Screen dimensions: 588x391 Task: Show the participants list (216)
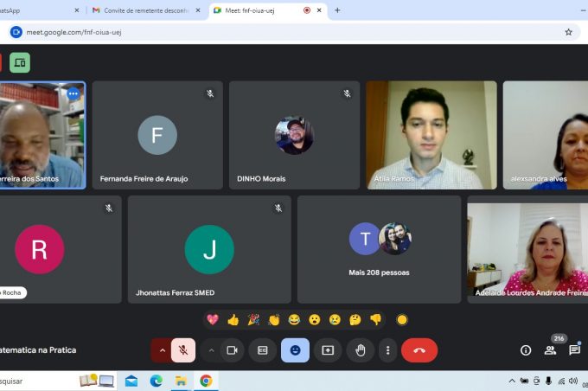550,350
